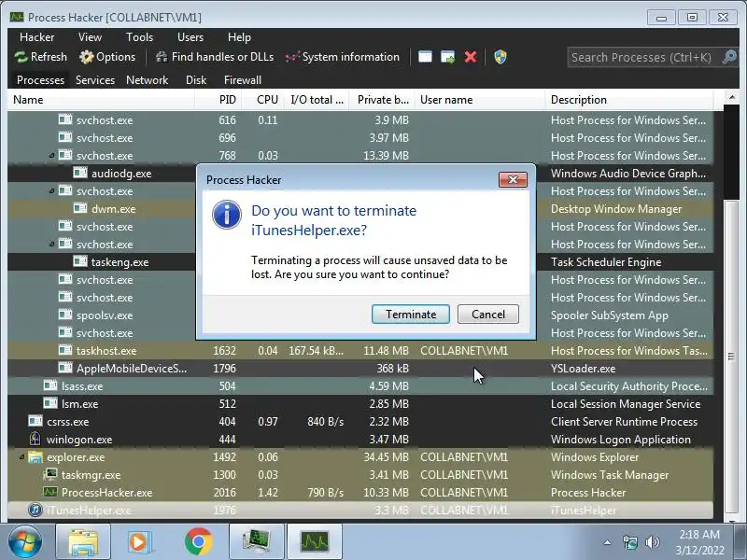Confirm with the Terminate button
This screenshot has width=747, height=560.
(410, 315)
